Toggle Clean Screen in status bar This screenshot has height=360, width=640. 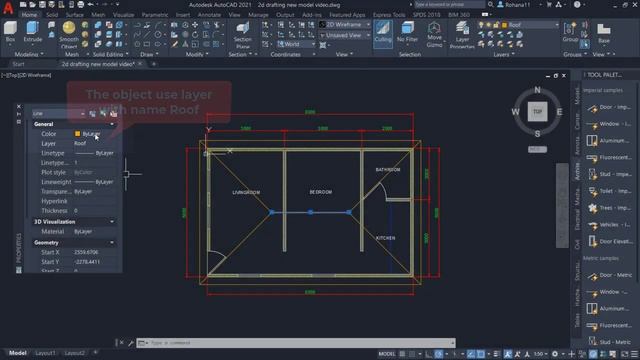624,354
